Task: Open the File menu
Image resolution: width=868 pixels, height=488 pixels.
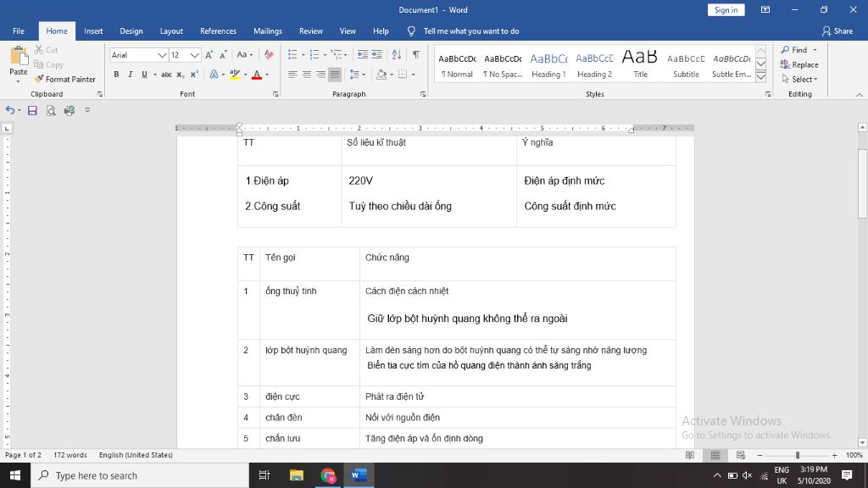Action: (19, 31)
